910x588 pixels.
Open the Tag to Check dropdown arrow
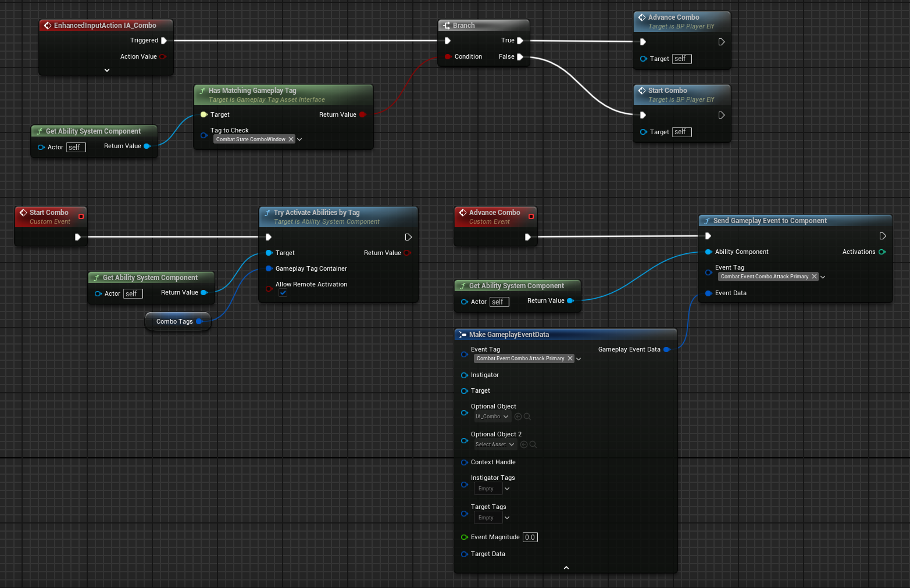pyautogui.click(x=299, y=139)
